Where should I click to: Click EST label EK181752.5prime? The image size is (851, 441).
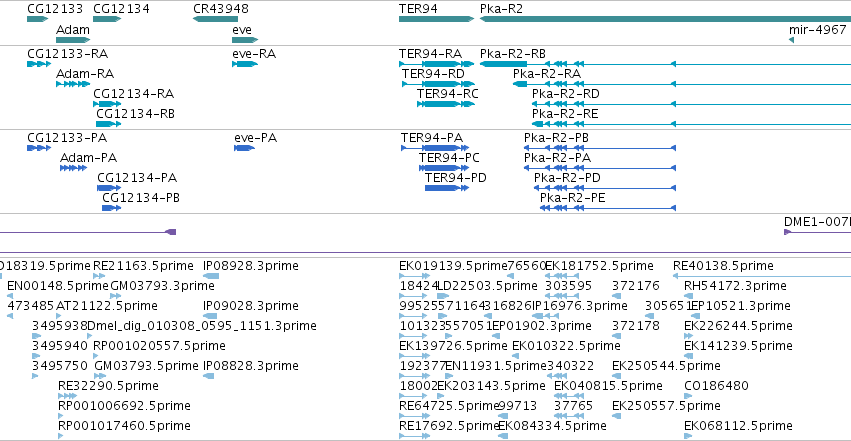(x=599, y=266)
